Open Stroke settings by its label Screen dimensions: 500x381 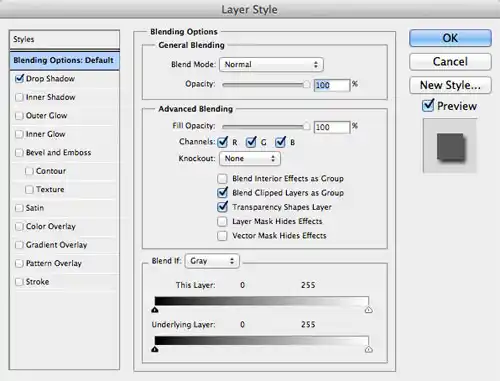37,282
